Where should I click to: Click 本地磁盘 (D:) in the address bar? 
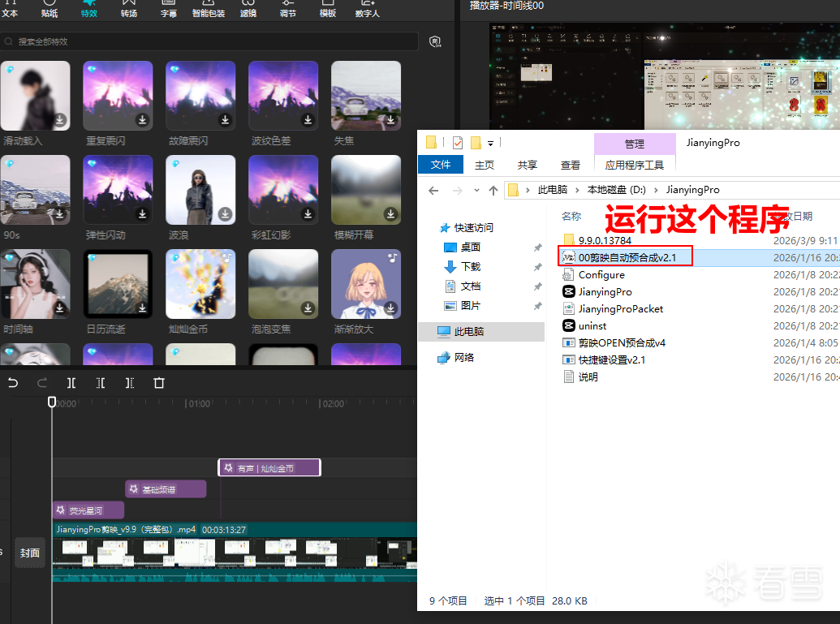(x=616, y=190)
